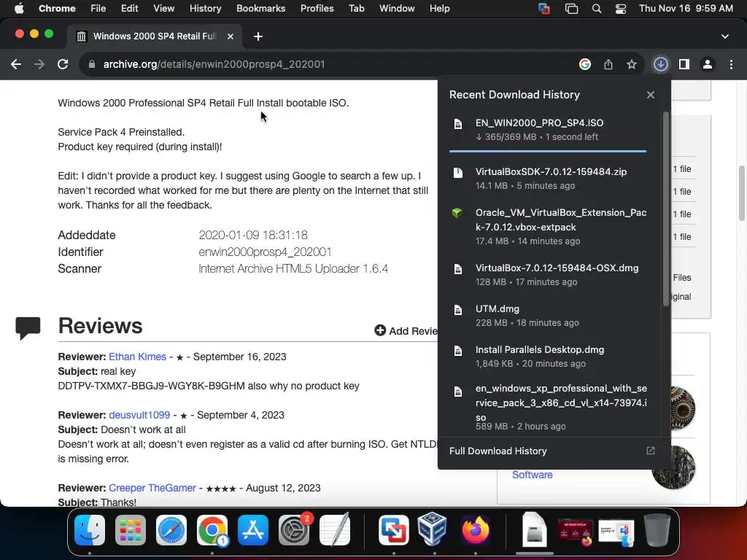Open a new Chrome tab
The height and width of the screenshot is (560, 747).
[x=258, y=36]
